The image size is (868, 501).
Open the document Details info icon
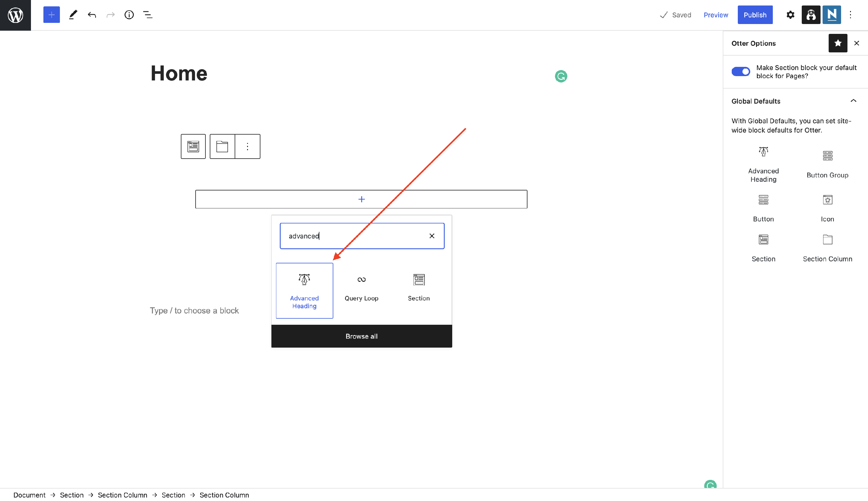(x=129, y=15)
